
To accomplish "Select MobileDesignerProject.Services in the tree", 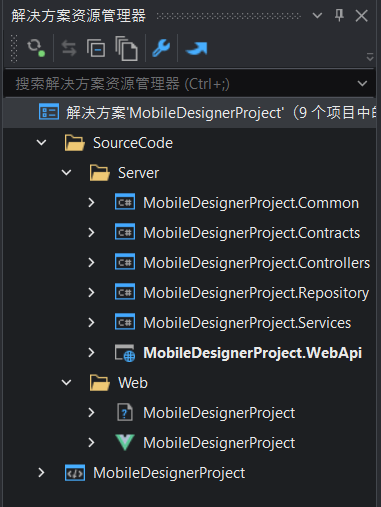I will point(247,323).
